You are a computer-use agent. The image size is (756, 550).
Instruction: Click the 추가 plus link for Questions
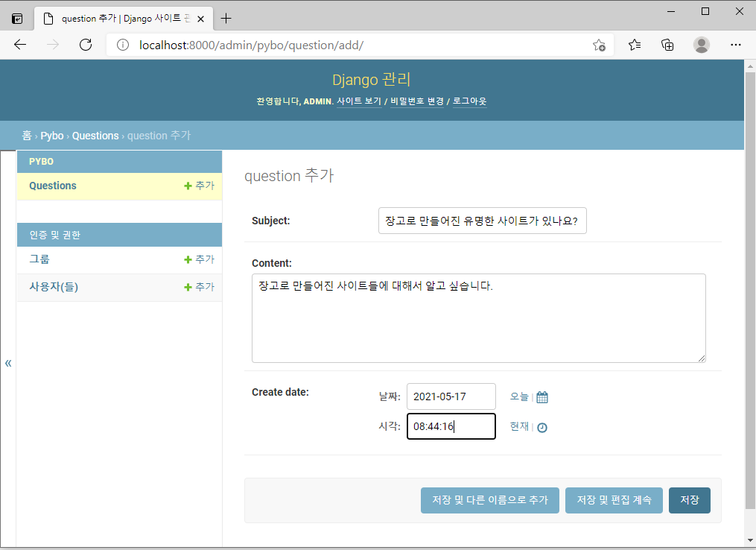pos(199,186)
